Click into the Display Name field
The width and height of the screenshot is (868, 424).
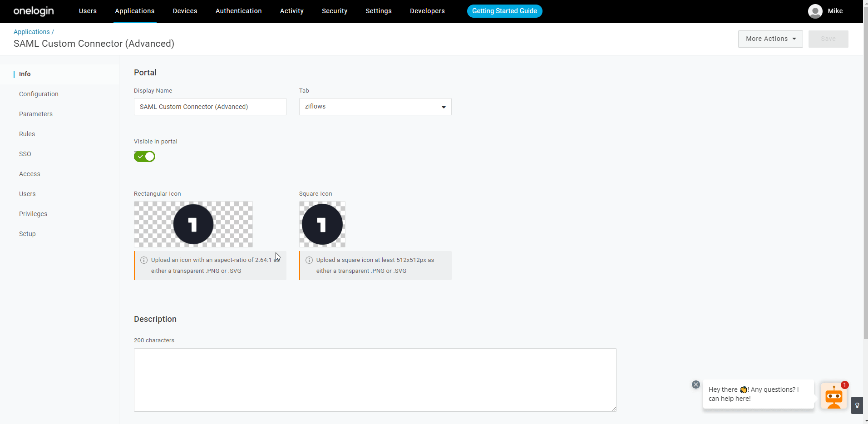[210, 107]
